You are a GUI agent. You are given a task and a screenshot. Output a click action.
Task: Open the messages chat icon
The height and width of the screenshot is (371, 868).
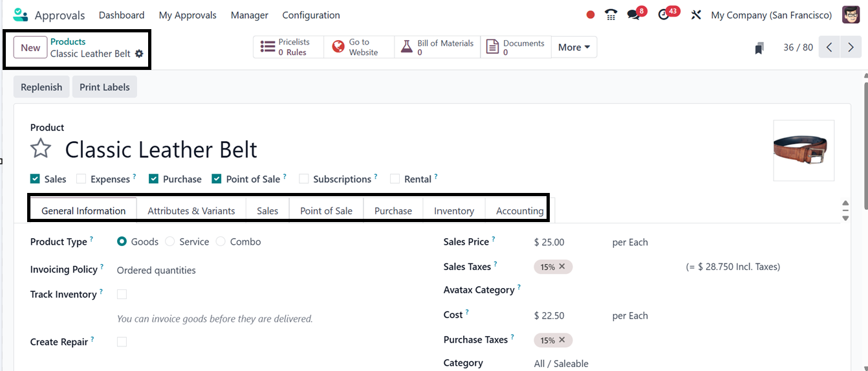(633, 15)
